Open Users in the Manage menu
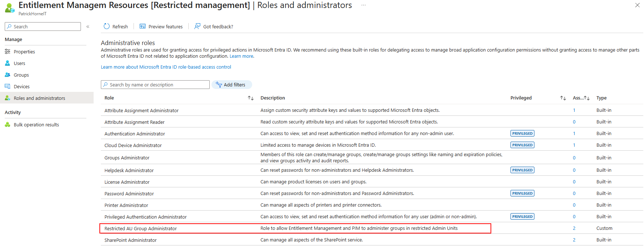Image resolution: width=644 pixels, height=248 pixels. click(20, 63)
